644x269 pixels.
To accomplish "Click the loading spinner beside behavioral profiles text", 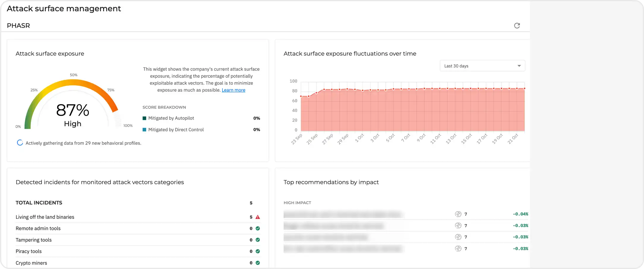I will pyautogui.click(x=20, y=143).
